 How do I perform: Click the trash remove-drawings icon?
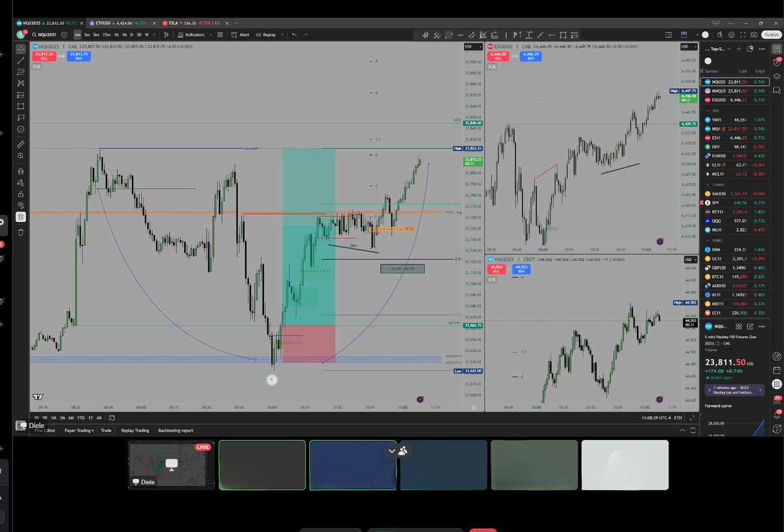[x=21, y=232]
